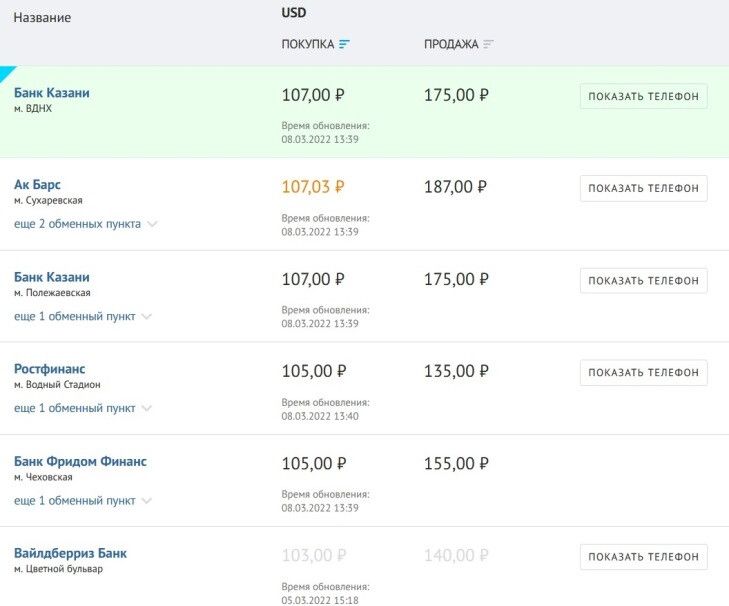The height and width of the screenshot is (606, 729).
Task: Click the м. Сухаревская station text
Action: 48,200
